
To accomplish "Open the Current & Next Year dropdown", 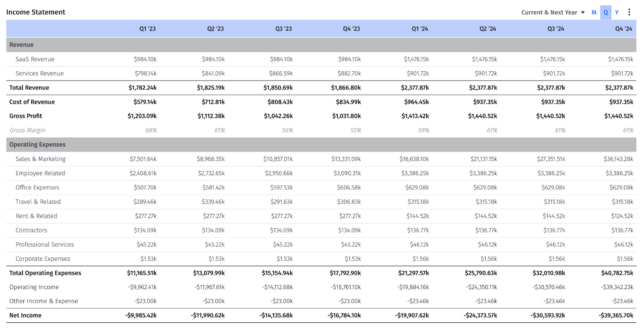I will coord(553,12).
